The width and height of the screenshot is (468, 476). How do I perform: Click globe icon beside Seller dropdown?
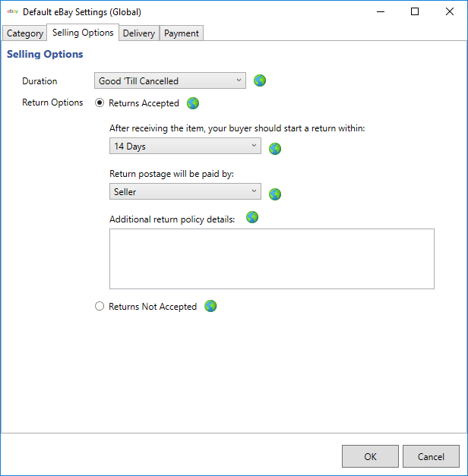[275, 194]
